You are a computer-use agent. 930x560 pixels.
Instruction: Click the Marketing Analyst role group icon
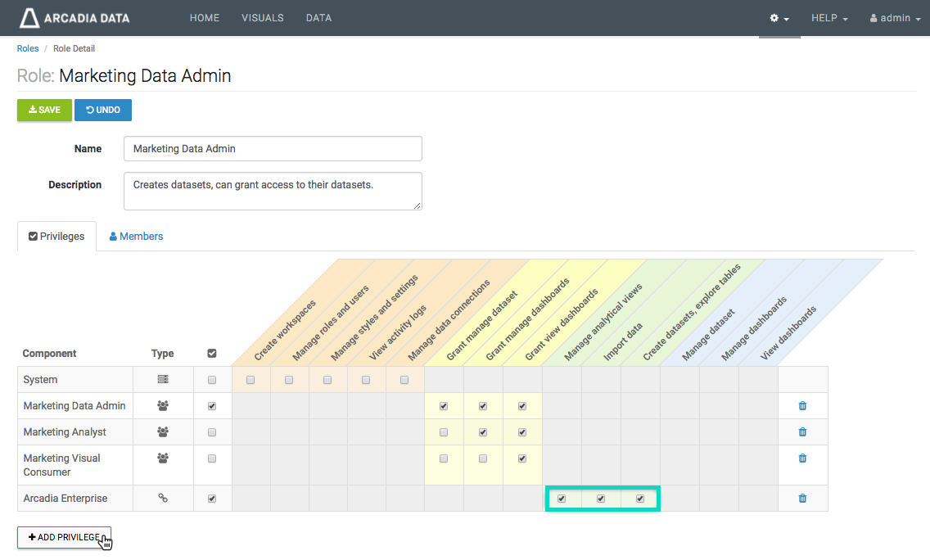pos(163,432)
